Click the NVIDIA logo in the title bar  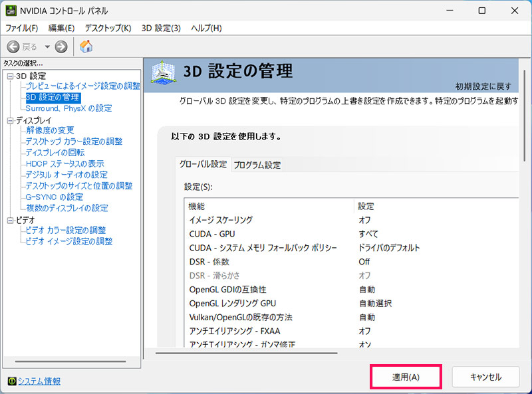pos(10,10)
